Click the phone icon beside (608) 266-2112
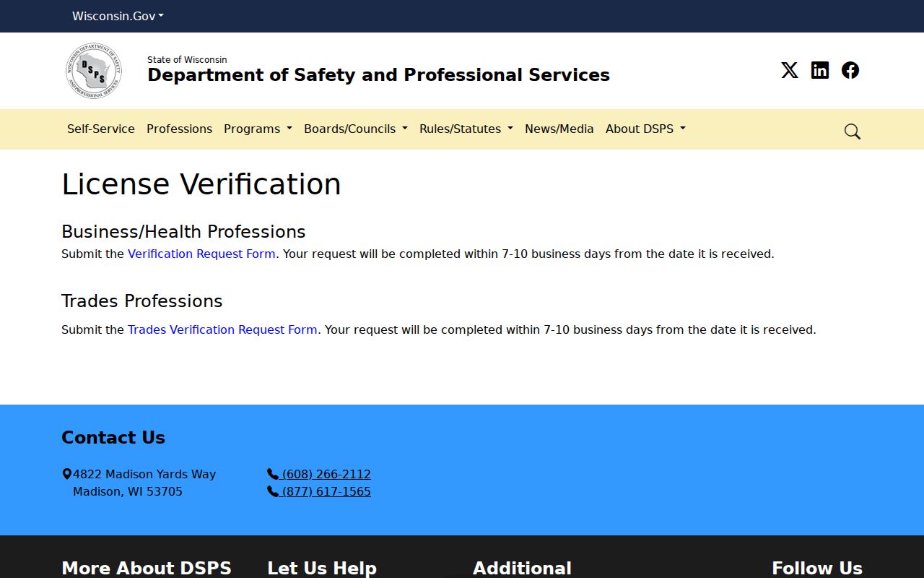Image resolution: width=924 pixels, height=578 pixels. pos(272,474)
